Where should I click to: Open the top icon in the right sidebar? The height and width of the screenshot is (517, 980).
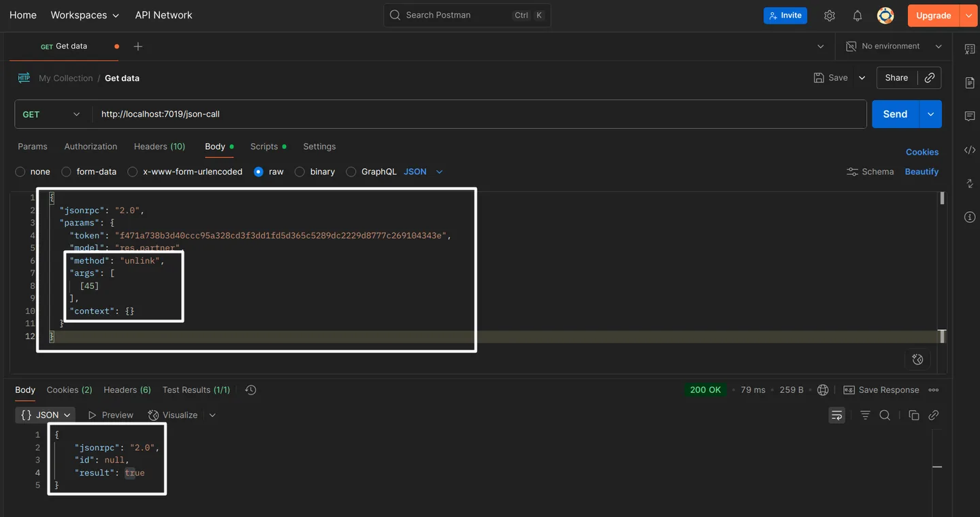[970, 49]
